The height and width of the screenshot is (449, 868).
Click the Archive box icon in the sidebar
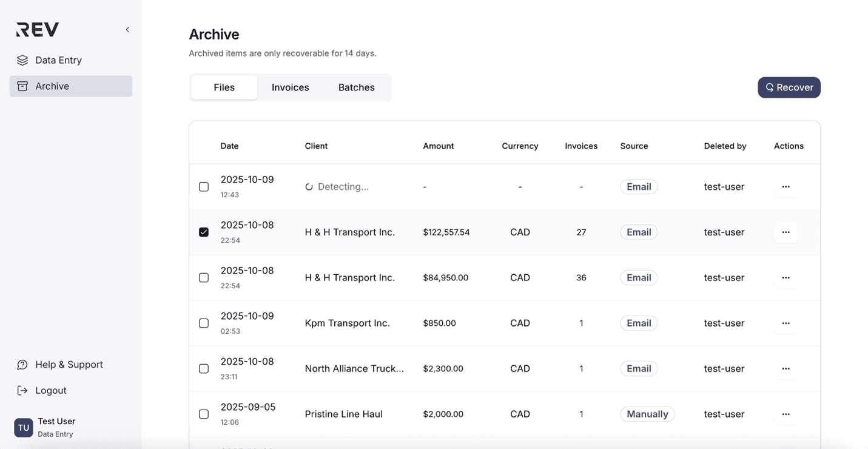point(22,86)
